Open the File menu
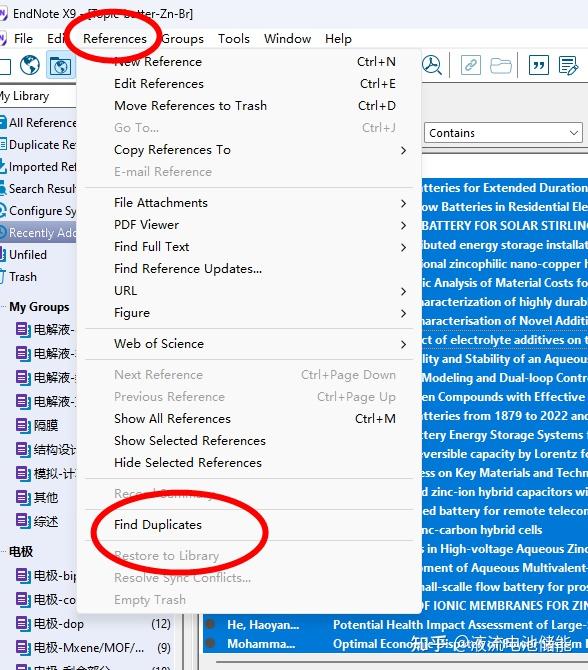 (23, 39)
